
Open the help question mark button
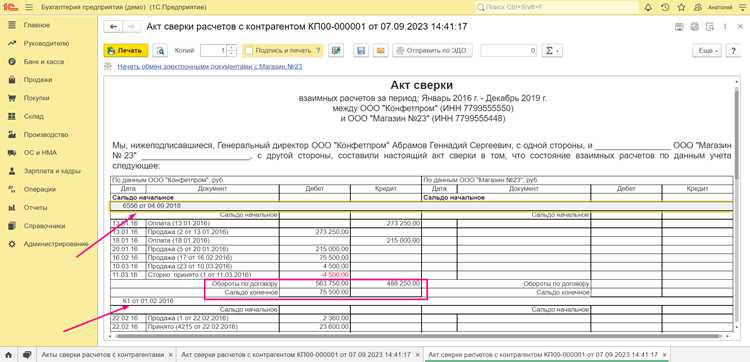pos(733,51)
